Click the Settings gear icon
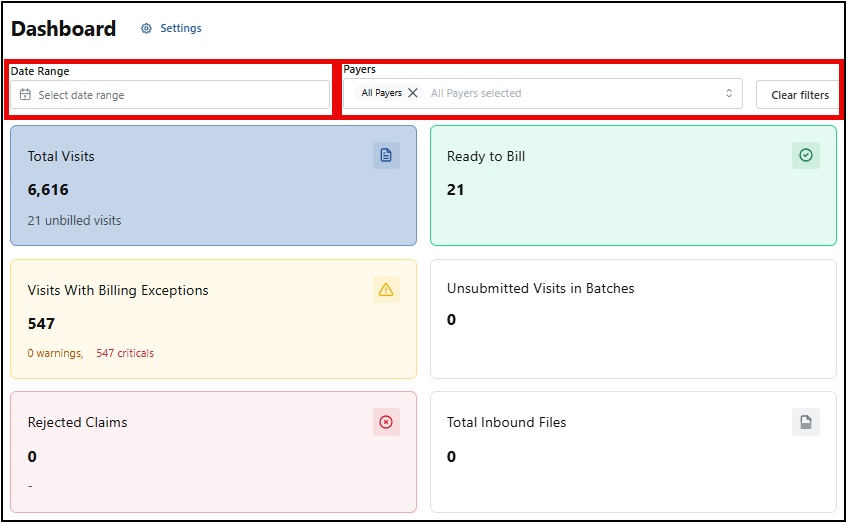 (x=147, y=29)
